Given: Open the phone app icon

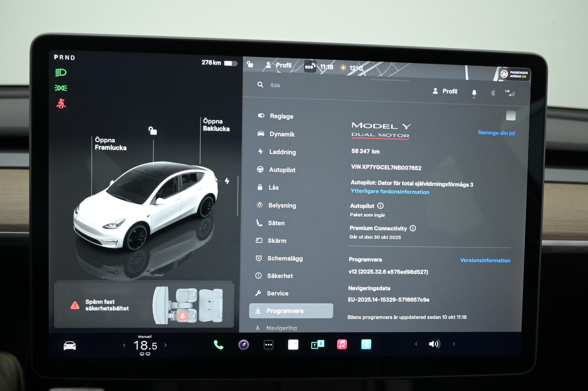Looking at the screenshot, I should 218,345.
